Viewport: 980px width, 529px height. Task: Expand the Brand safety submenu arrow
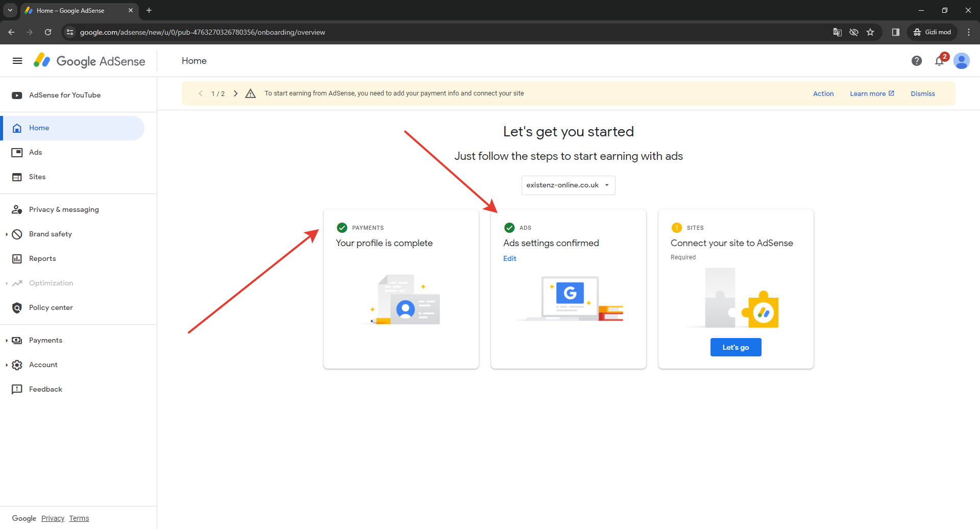click(x=6, y=234)
